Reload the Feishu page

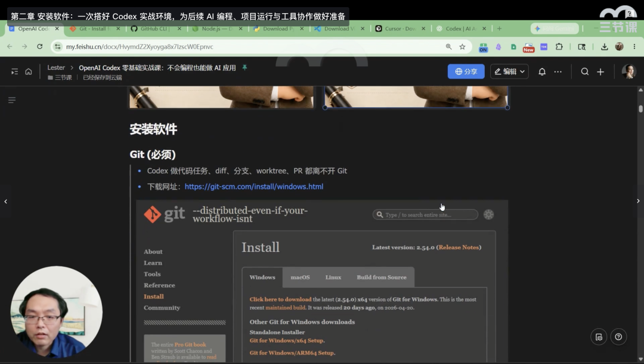pos(40,47)
